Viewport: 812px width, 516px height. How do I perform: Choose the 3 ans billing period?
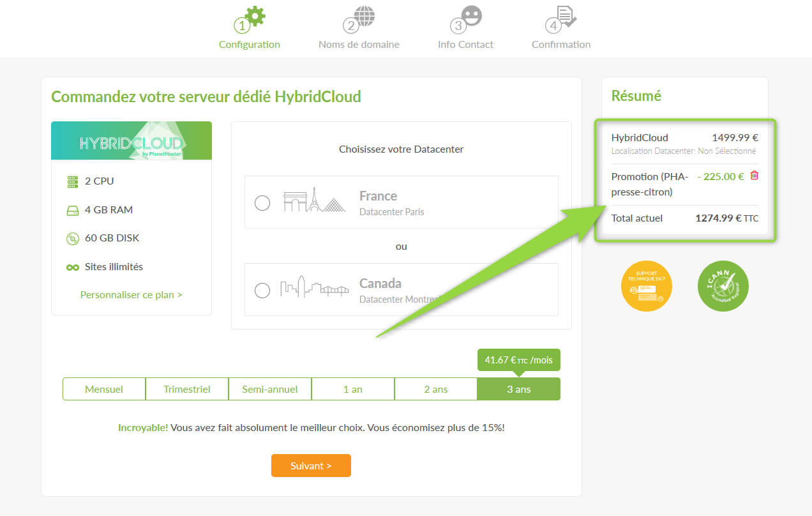click(519, 389)
